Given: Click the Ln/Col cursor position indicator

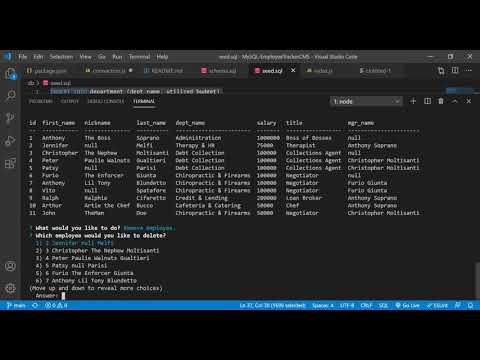Looking at the screenshot, I should tap(272, 305).
